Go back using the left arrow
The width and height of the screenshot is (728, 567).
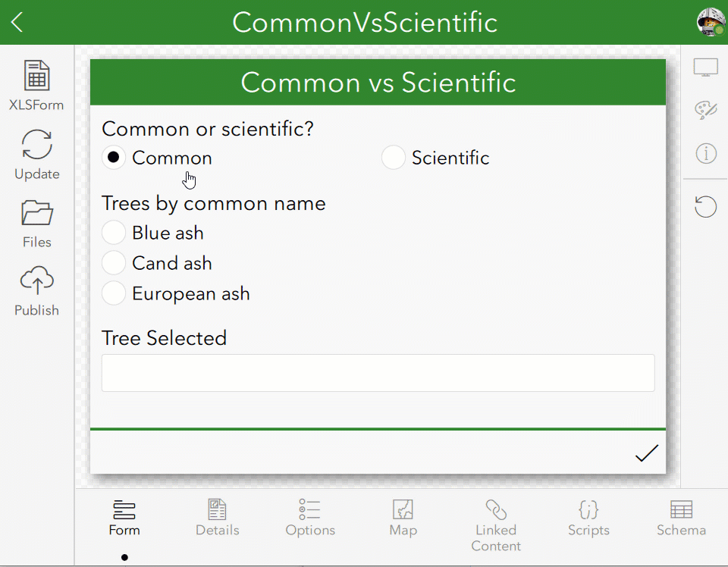[17, 22]
